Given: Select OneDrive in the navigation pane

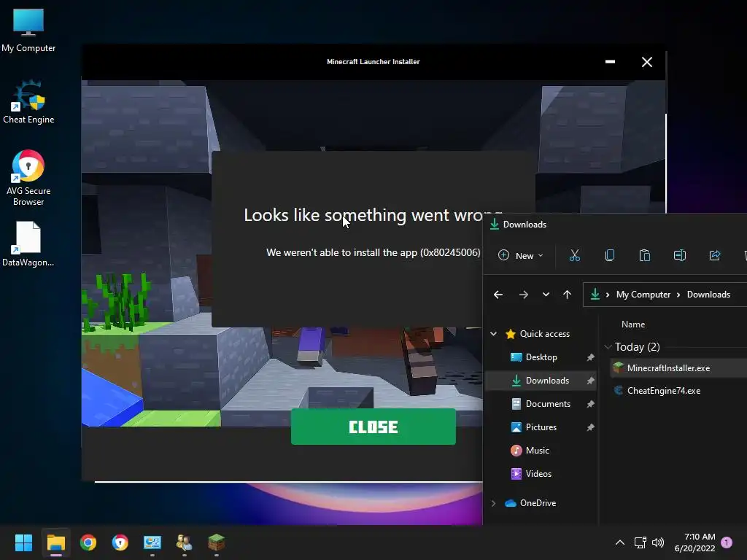Looking at the screenshot, I should click(x=538, y=503).
